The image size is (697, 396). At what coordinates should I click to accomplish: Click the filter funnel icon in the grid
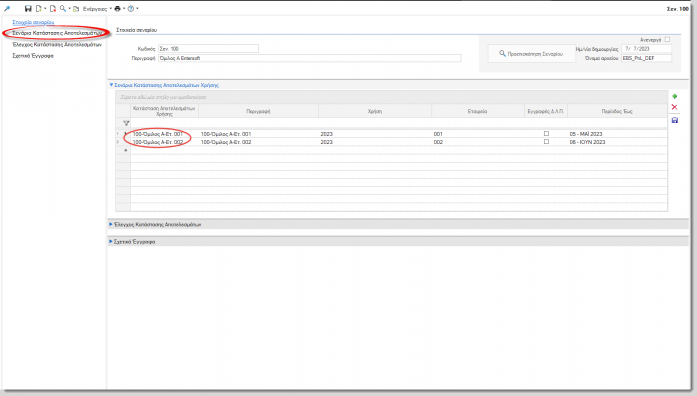[126, 123]
